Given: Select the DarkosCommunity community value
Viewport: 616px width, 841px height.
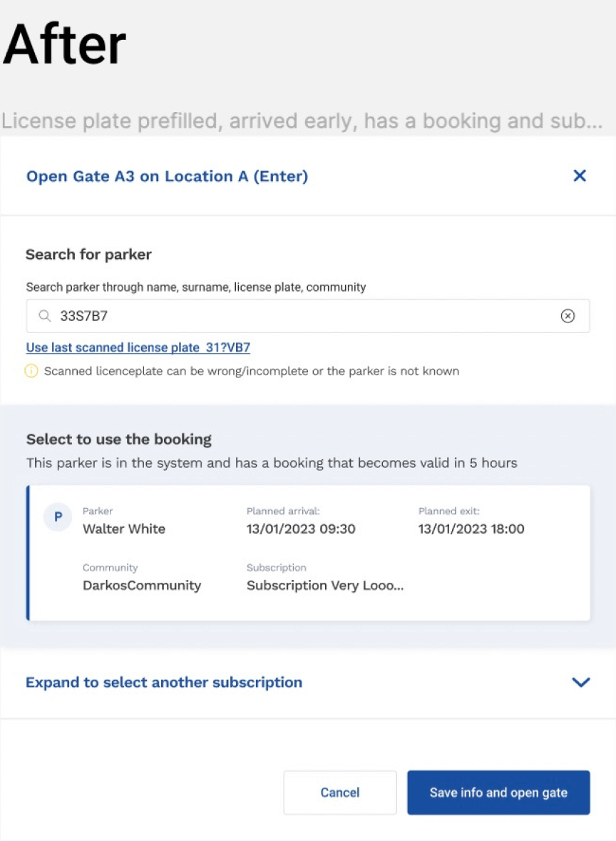Looking at the screenshot, I should click(x=142, y=586).
